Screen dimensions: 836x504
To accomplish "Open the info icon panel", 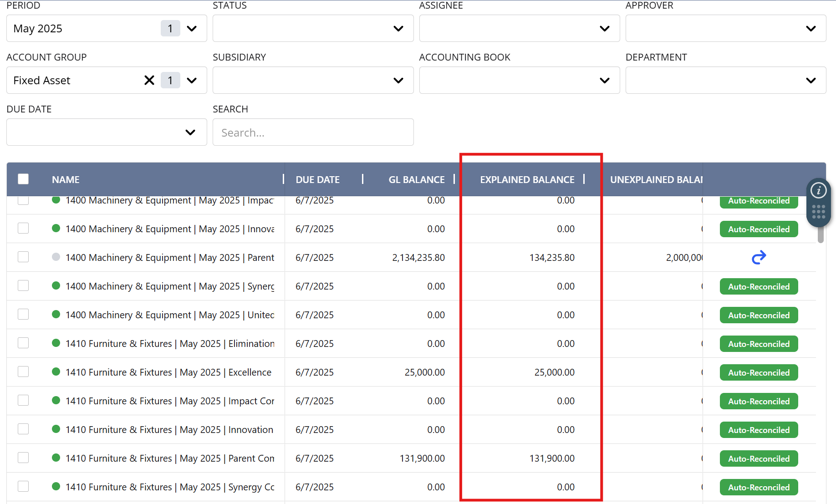I will [818, 190].
